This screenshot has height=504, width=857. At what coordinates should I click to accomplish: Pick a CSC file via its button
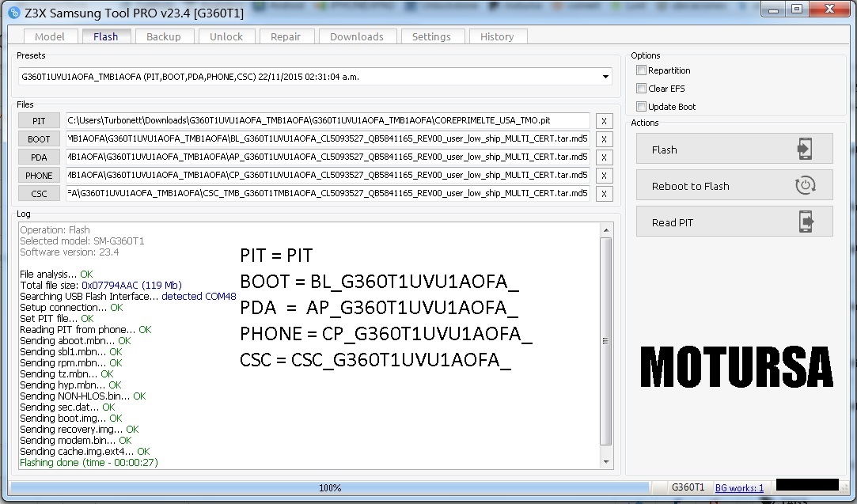pyautogui.click(x=39, y=194)
